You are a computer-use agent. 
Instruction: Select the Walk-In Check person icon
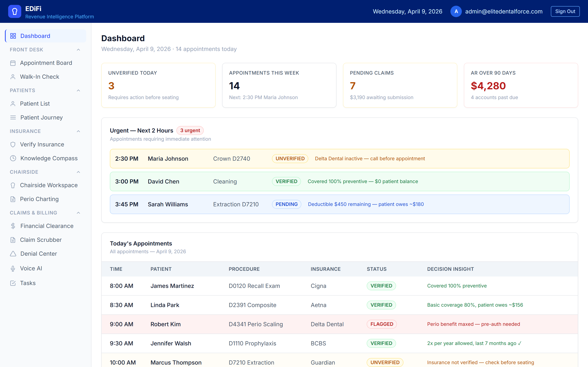[13, 76]
